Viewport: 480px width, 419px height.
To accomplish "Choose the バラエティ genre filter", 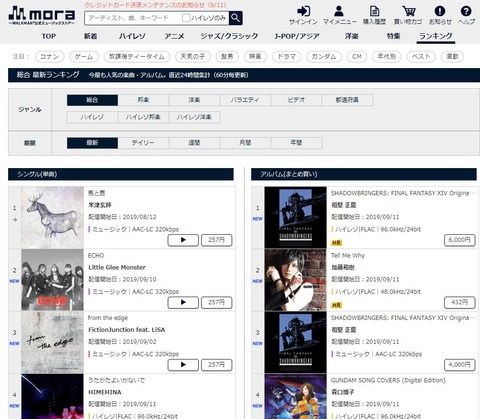I will pos(245,100).
